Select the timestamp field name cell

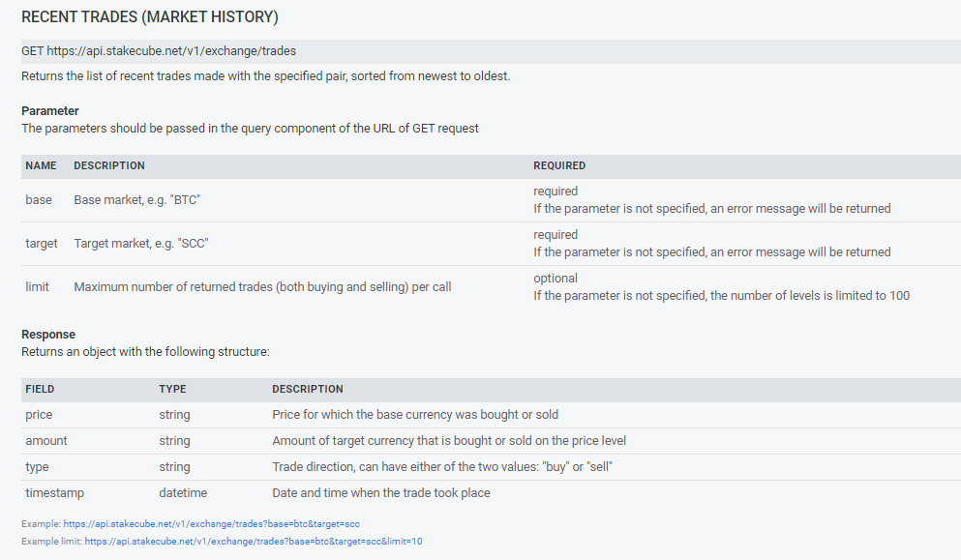54,493
